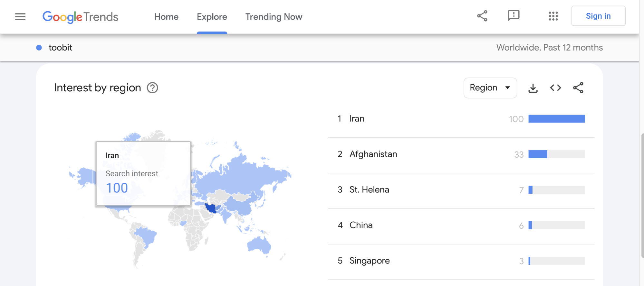The height and width of the screenshot is (286, 644).
Task: Select Iran in the region list
Action: (x=357, y=119)
